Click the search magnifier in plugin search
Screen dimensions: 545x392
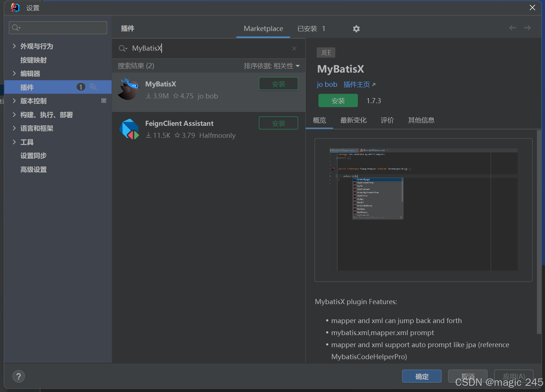tap(123, 48)
